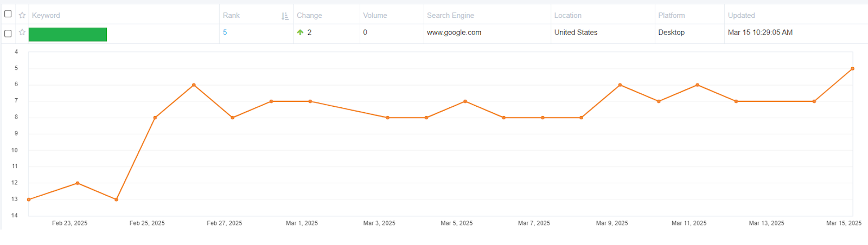Click the Mar 5, 2025 axis label
This screenshot has height=245, width=868.
(x=457, y=223)
